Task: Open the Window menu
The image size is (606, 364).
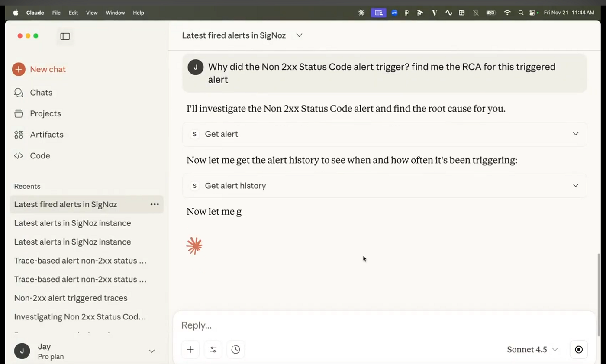Action: click(x=116, y=13)
